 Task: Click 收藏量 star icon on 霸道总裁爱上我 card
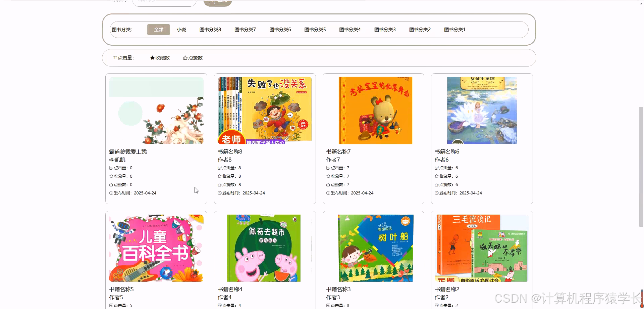(x=111, y=176)
